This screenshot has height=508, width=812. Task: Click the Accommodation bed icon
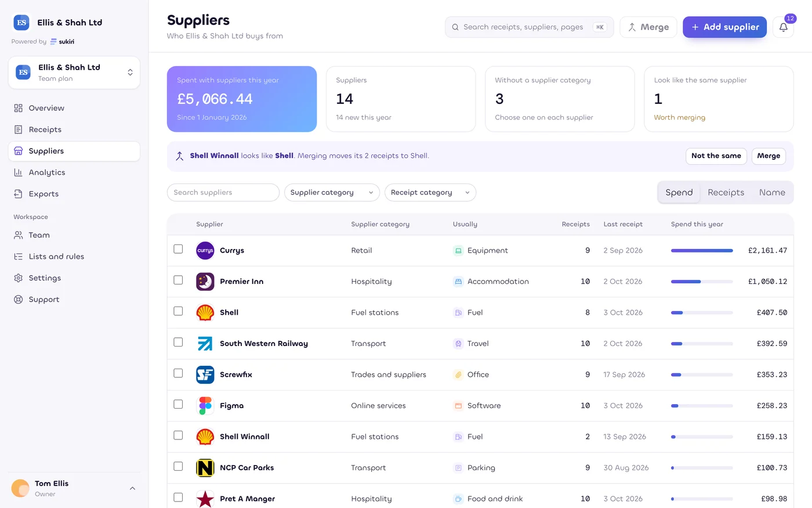(458, 282)
